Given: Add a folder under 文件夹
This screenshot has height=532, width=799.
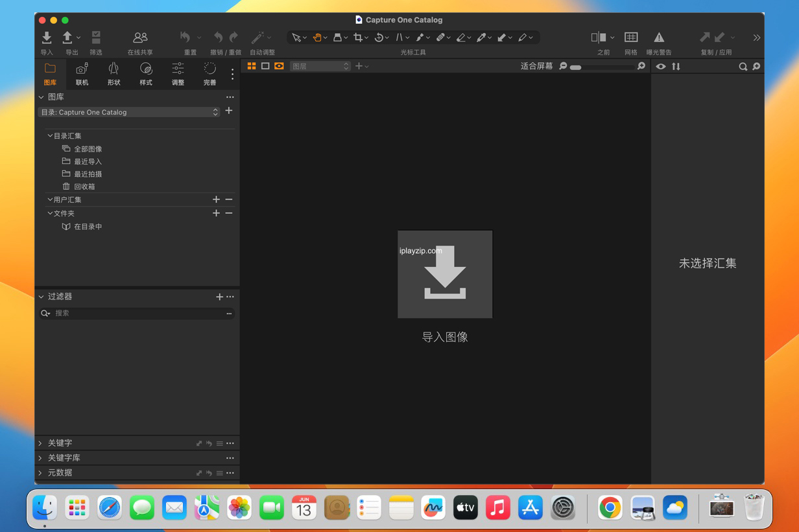Looking at the screenshot, I should (216, 213).
